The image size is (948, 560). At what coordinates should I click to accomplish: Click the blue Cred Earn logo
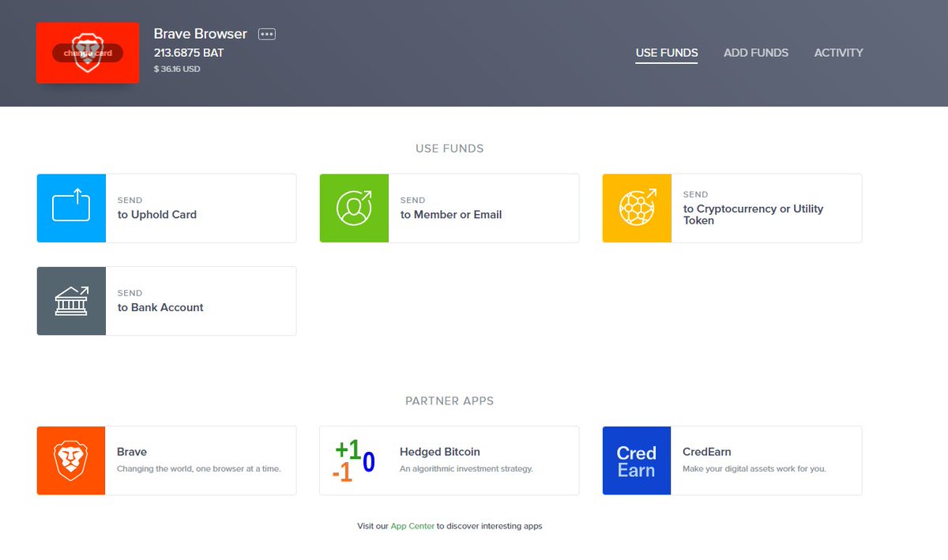click(x=637, y=460)
